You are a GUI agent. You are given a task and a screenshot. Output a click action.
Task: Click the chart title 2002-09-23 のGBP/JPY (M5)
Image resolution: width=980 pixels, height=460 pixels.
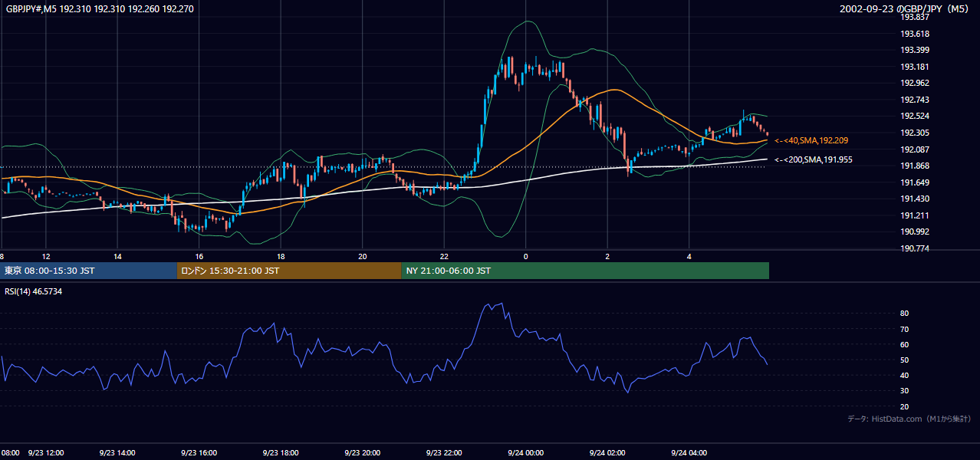906,8
